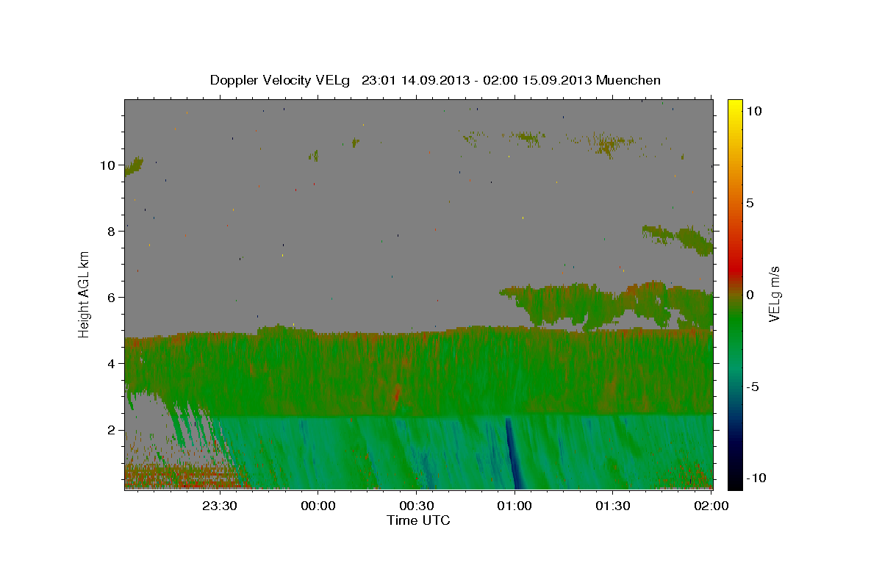Click the 23:30 time tick label
This screenshot has height=588, width=882.
220,506
